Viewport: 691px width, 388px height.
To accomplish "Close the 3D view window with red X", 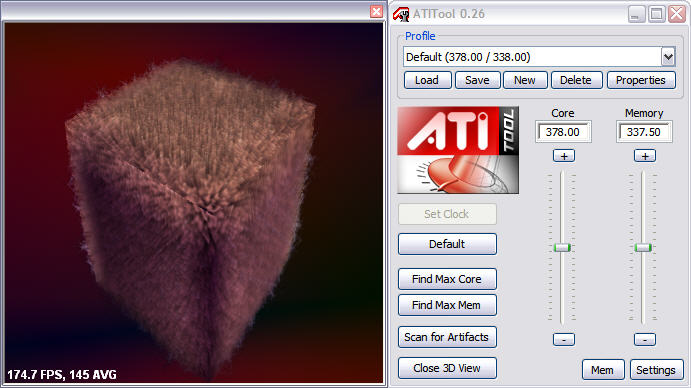I will 376,11.
